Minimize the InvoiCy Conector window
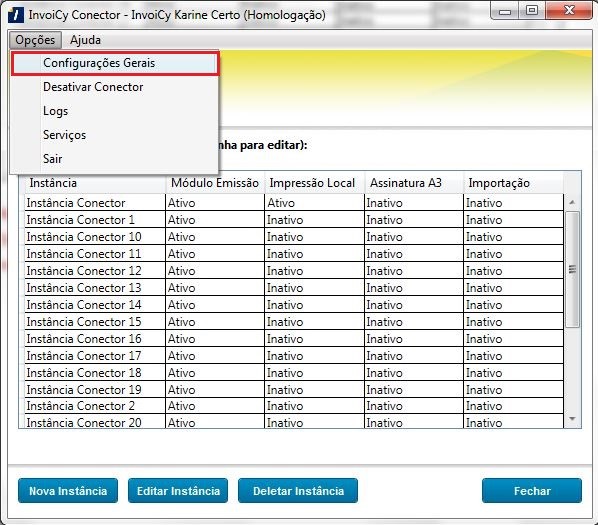This screenshot has height=525, width=598. click(x=505, y=11)
